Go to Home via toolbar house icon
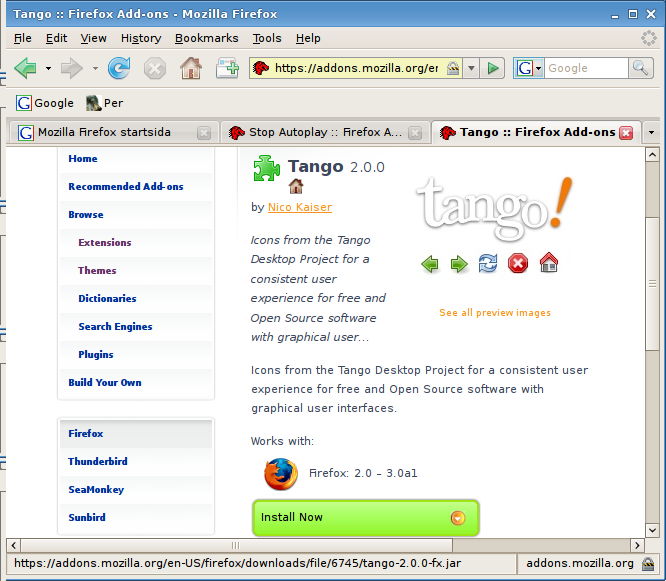Image resolution: width=666 pixels, height=581 pixels. (x=191, y=68)
